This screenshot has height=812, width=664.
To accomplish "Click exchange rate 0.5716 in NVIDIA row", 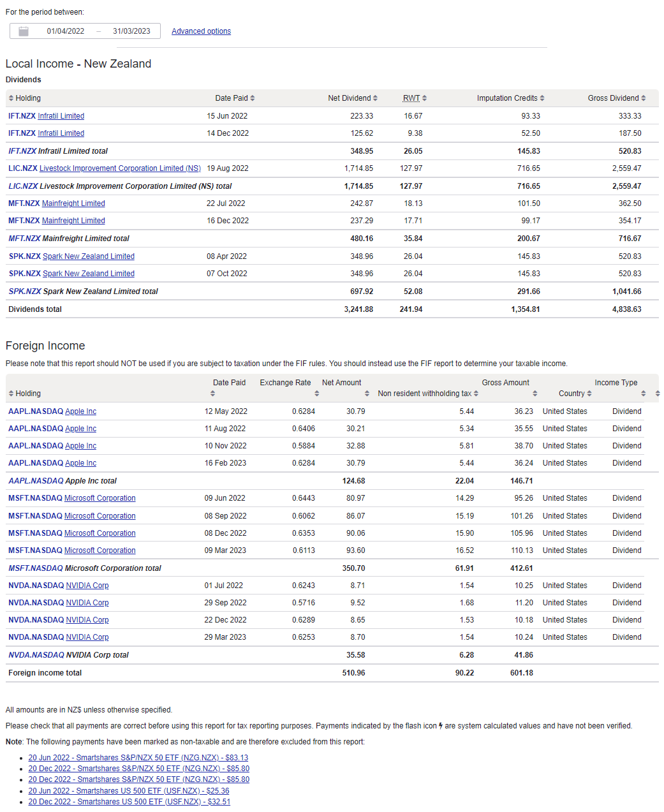I will click(x=304, y=603).
